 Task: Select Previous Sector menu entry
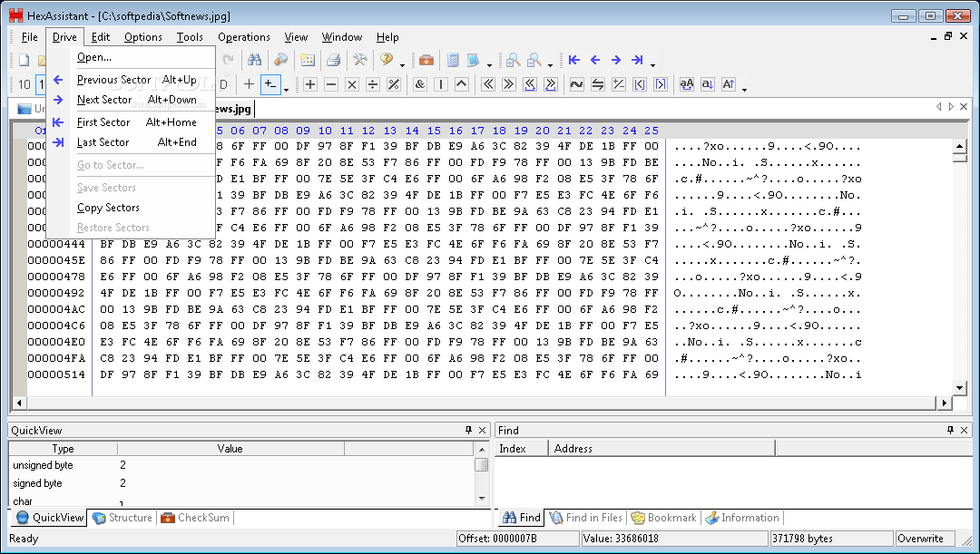click(132, 80)
